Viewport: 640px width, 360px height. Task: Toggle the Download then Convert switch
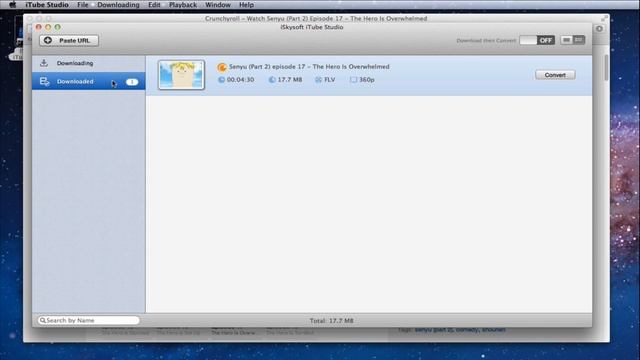tap(537, 40)
